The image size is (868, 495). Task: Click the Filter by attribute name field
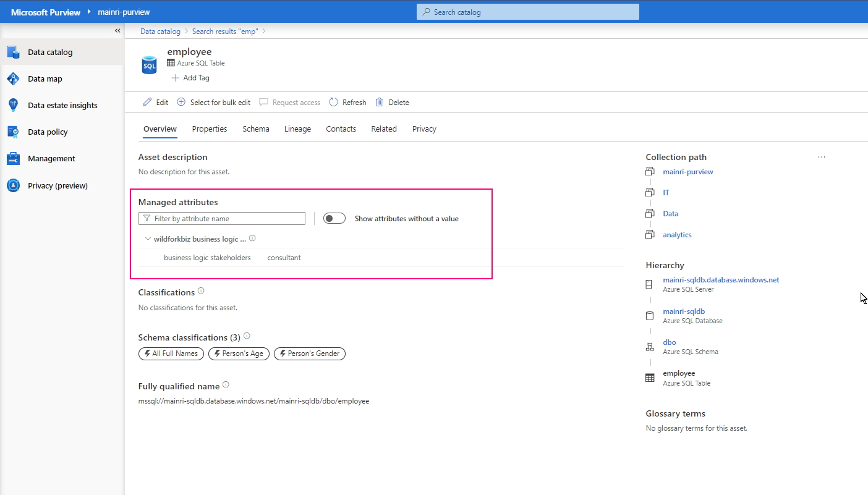222,219
